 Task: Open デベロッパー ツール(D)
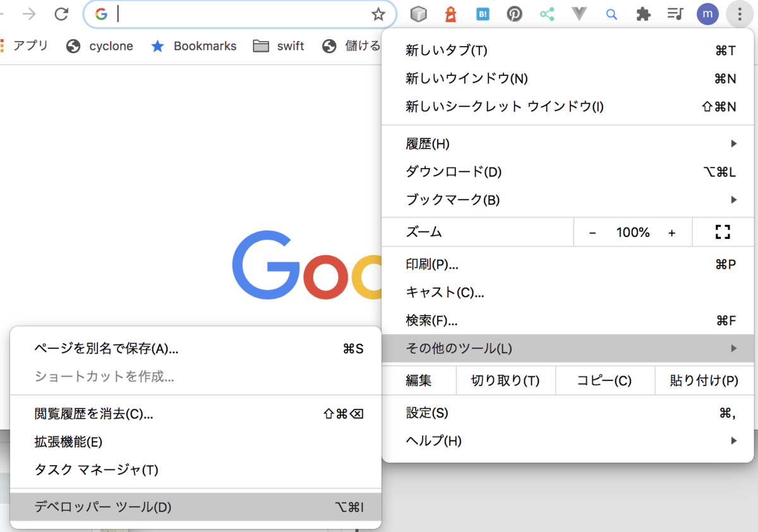196,507
